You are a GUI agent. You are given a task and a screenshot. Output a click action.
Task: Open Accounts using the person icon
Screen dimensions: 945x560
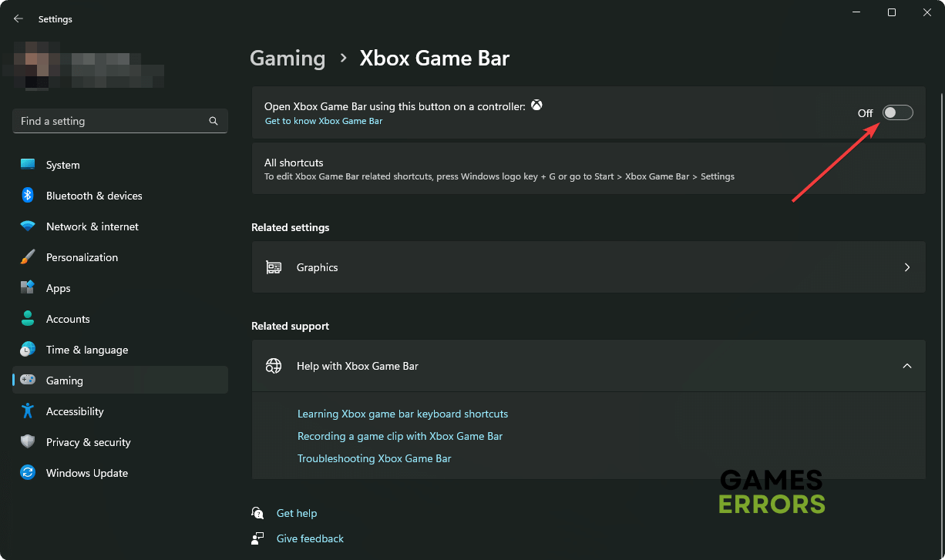pos(28,319)
